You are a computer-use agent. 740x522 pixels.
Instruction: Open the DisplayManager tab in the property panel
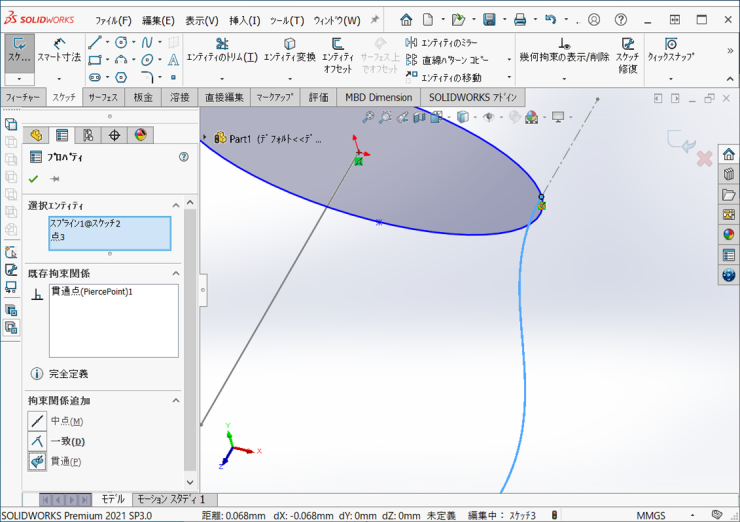click(140, 135)
